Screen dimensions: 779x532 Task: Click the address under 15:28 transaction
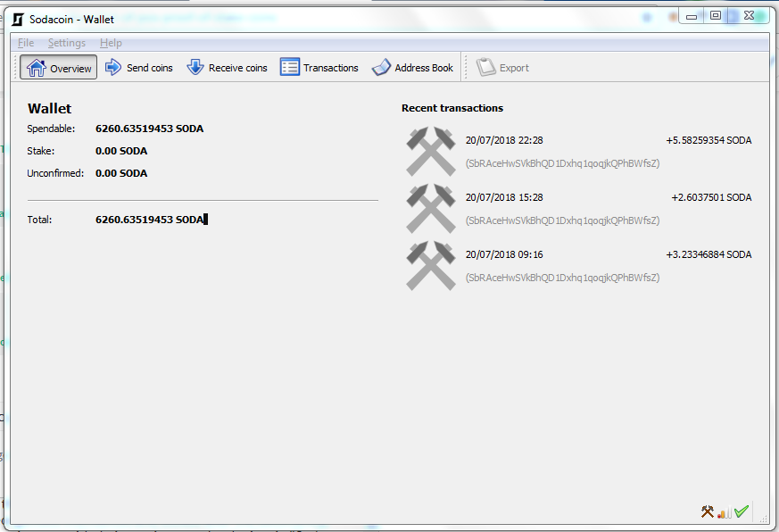click(x=562, y=220)
